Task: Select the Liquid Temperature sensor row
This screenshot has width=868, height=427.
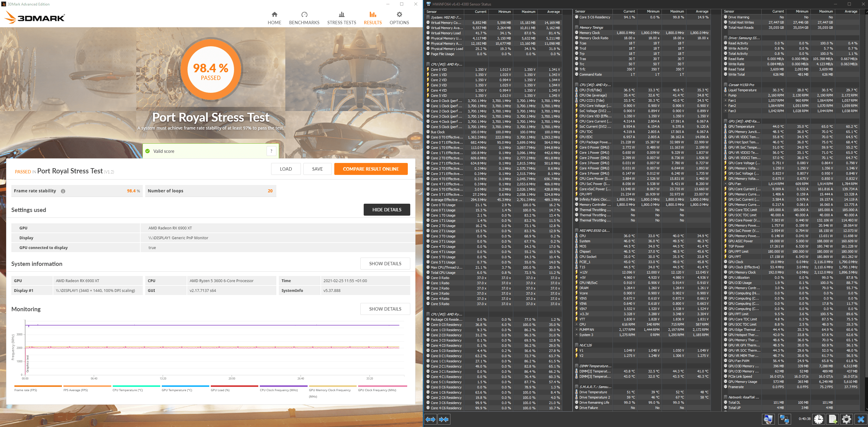Action: click(791, 90)
